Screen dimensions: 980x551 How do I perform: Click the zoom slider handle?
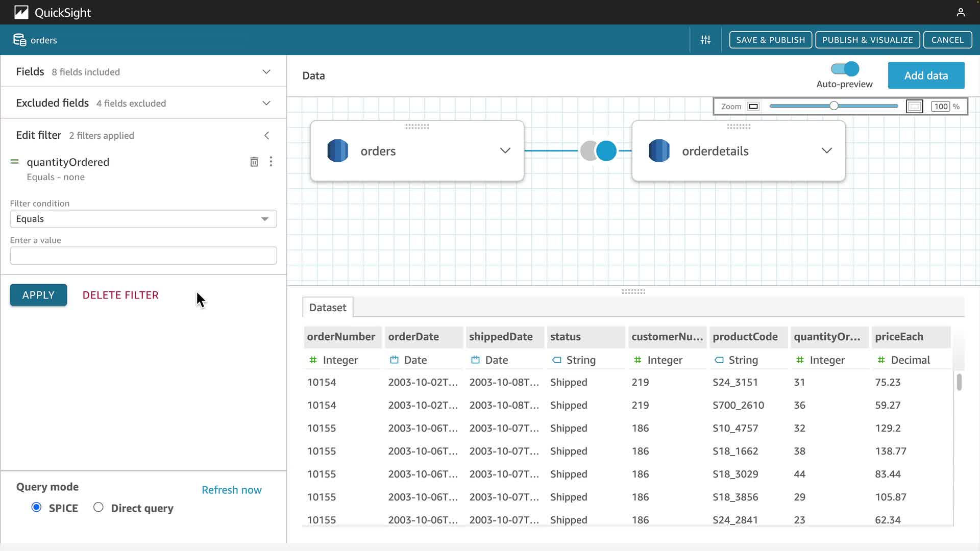[x=834, y=106]
